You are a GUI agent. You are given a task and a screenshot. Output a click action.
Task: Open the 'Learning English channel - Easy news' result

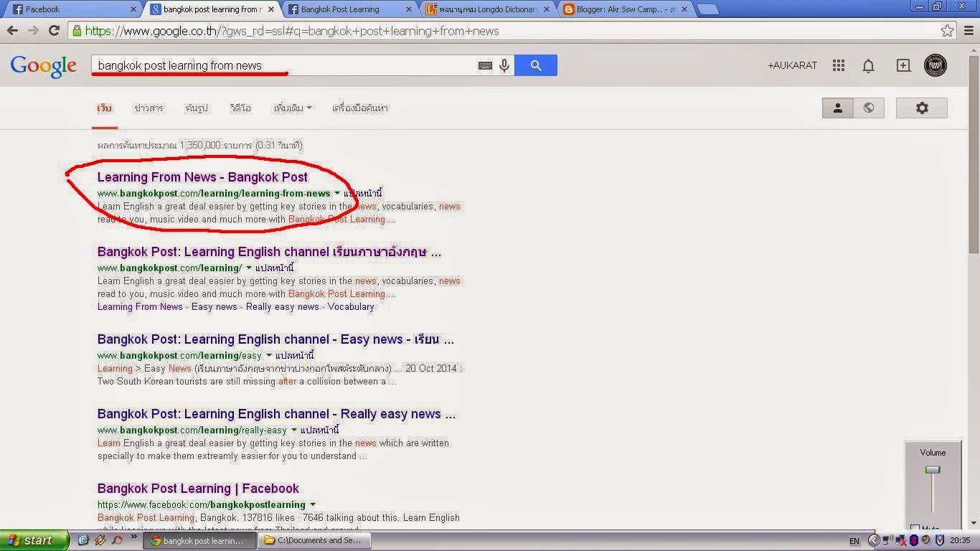(x=275, y=339)
